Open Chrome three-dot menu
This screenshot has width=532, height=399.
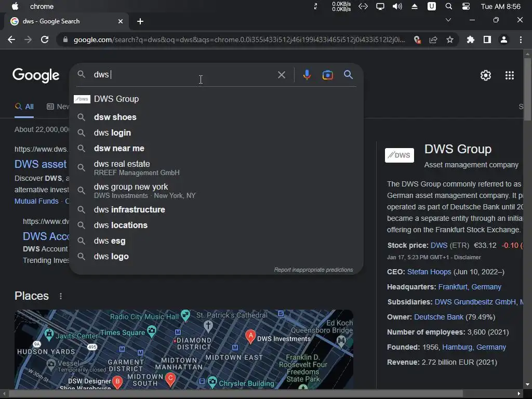521,39
